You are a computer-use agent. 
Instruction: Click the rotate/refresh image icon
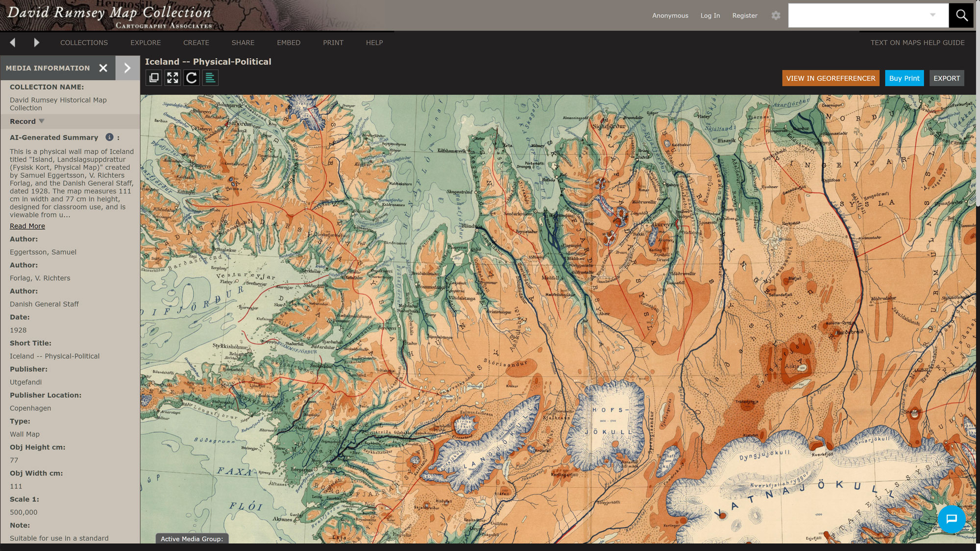(x=192, y=78)
